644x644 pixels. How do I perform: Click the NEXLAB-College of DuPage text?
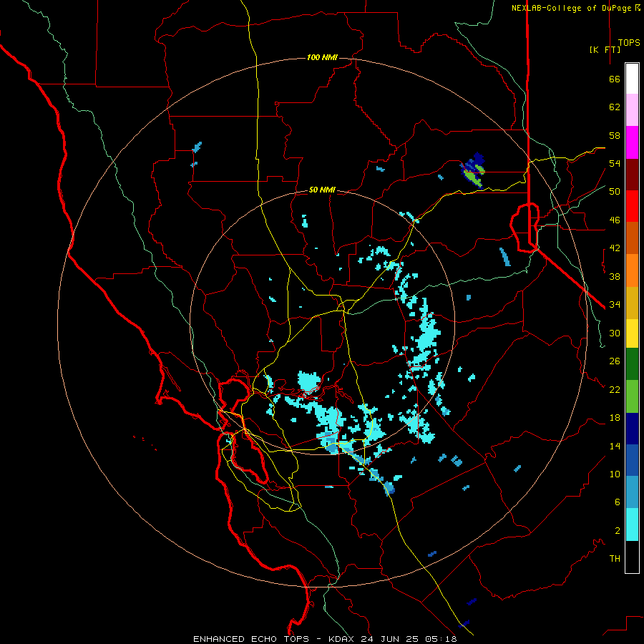[571, 8]
